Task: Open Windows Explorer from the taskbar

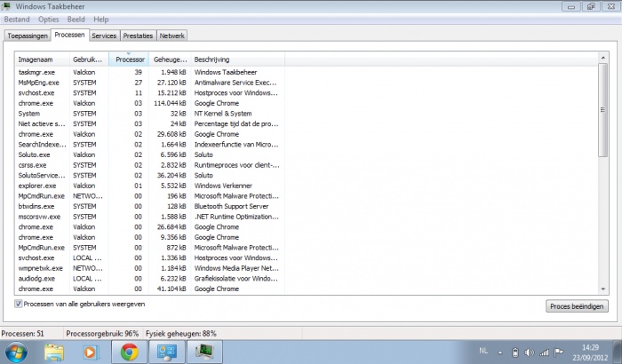Action: coord(54,352)
